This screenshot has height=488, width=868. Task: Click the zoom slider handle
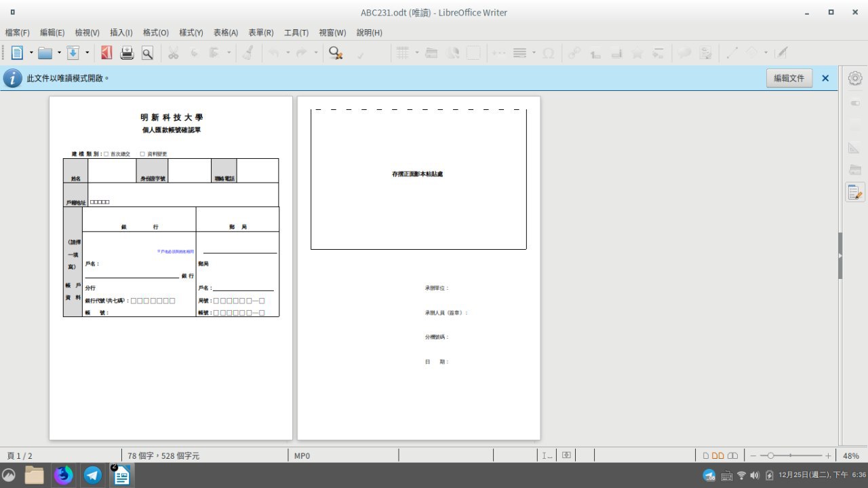[770, 456]
